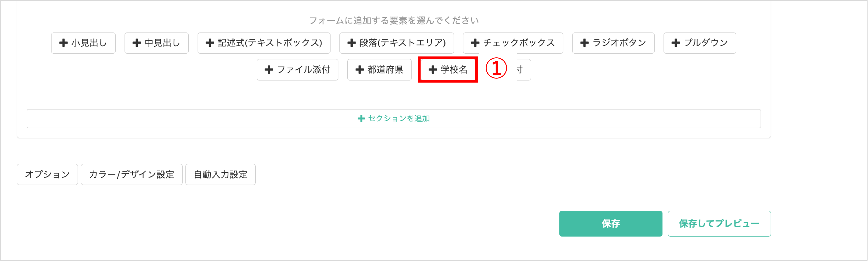Click the partially hidden button ending 付
The height and width of the screenshot is (261, 868).
point(524,70)
